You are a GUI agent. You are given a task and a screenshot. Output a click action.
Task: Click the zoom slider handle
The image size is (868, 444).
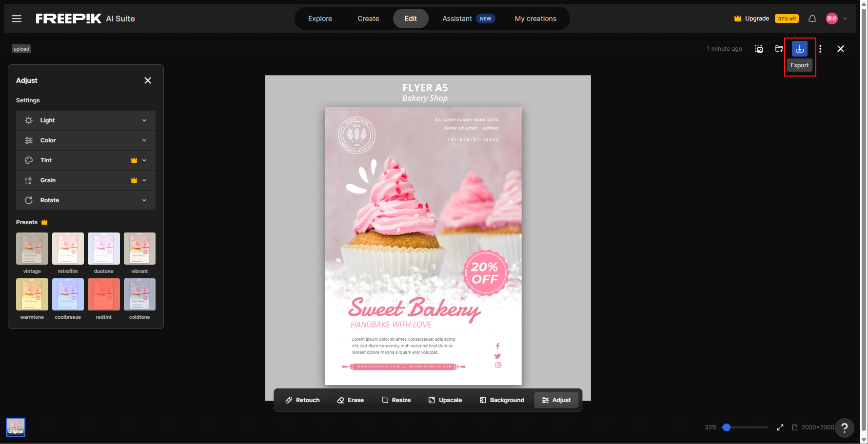point(727,427)
